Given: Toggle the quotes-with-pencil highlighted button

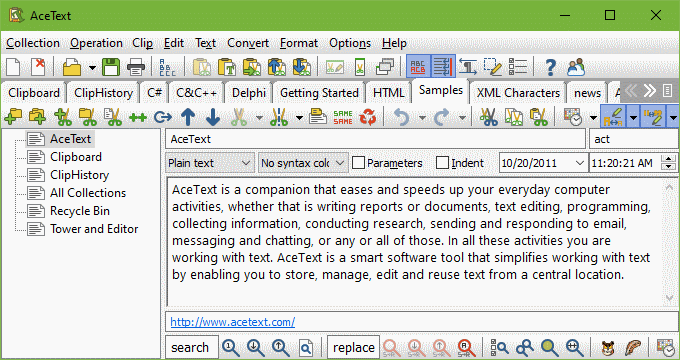Looking at the screenshot, I should click(x=653, y=117).
